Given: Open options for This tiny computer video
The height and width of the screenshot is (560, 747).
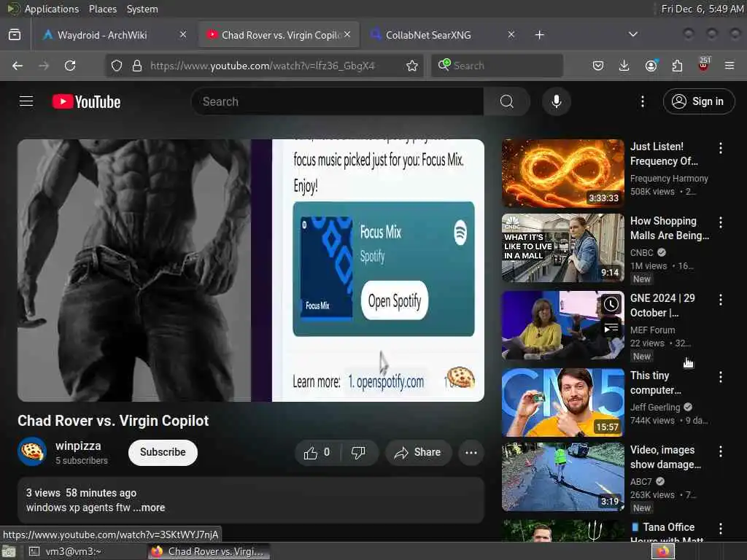Looking at the screenshot, I should pos(720,377).
